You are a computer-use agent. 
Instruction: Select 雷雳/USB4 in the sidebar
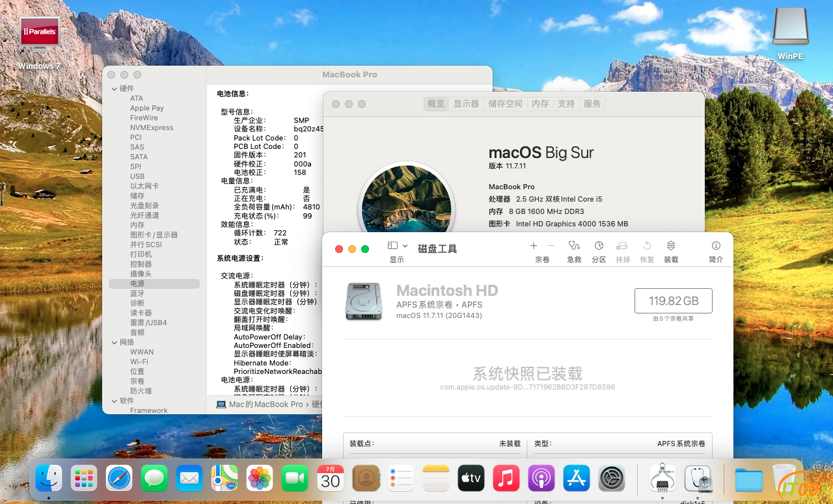coord(148,323)
